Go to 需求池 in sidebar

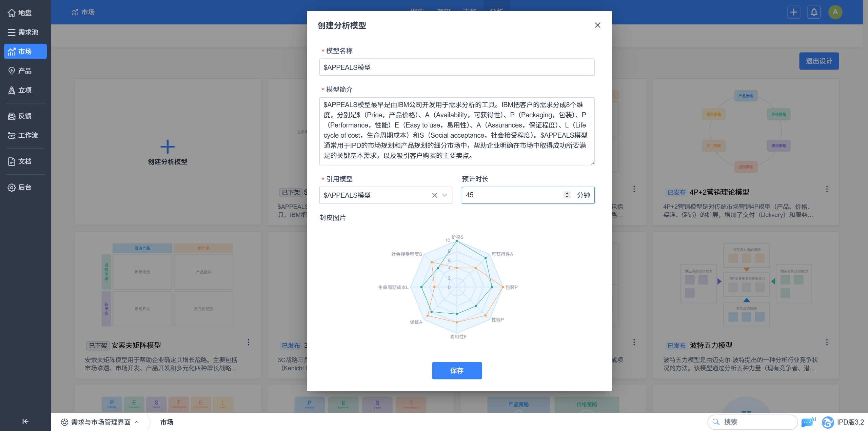coord(25,32)
